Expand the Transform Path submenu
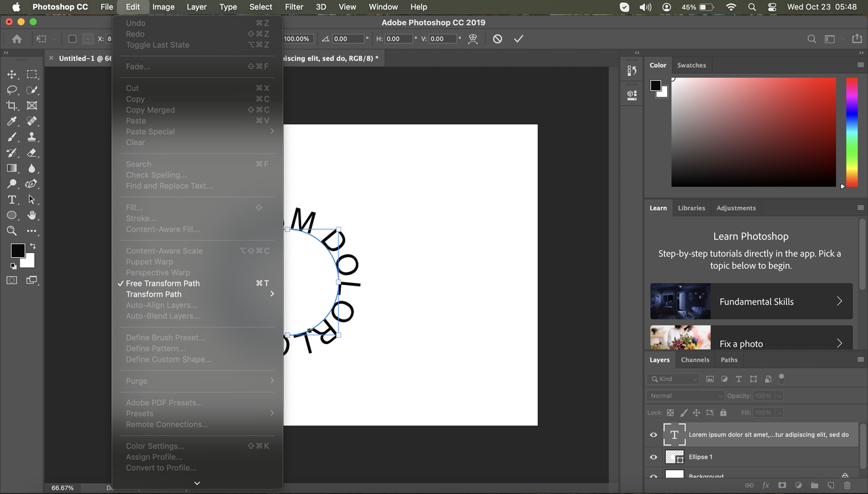The image size is (868, 494). click(154, 294)
